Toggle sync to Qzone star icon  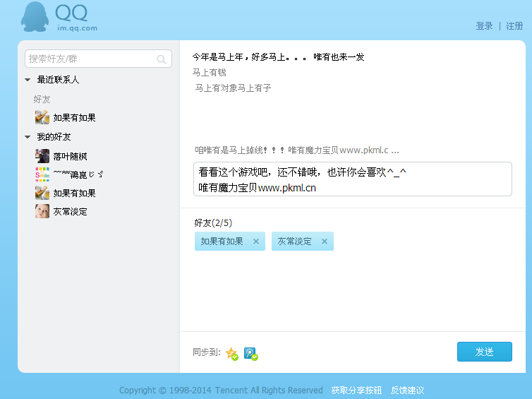[231, 353]
